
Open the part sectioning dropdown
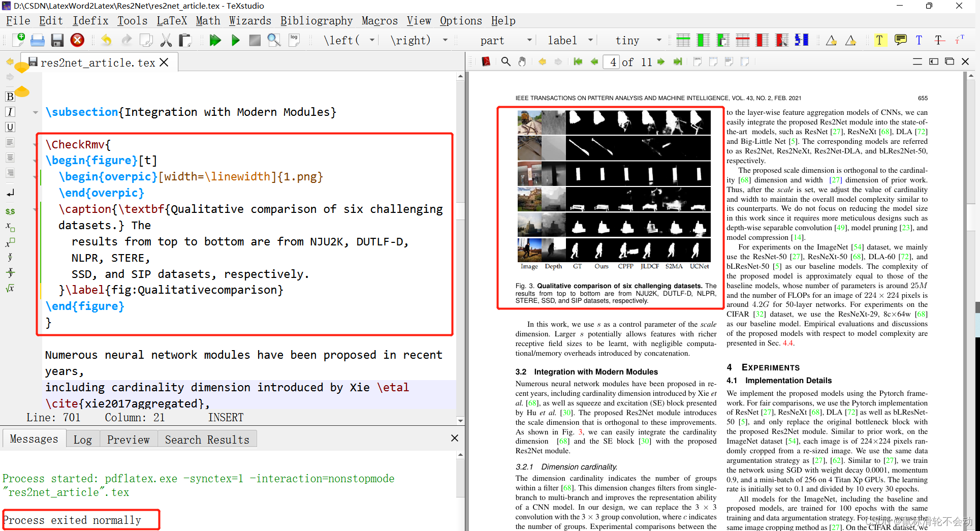click(x=529, y=40)
